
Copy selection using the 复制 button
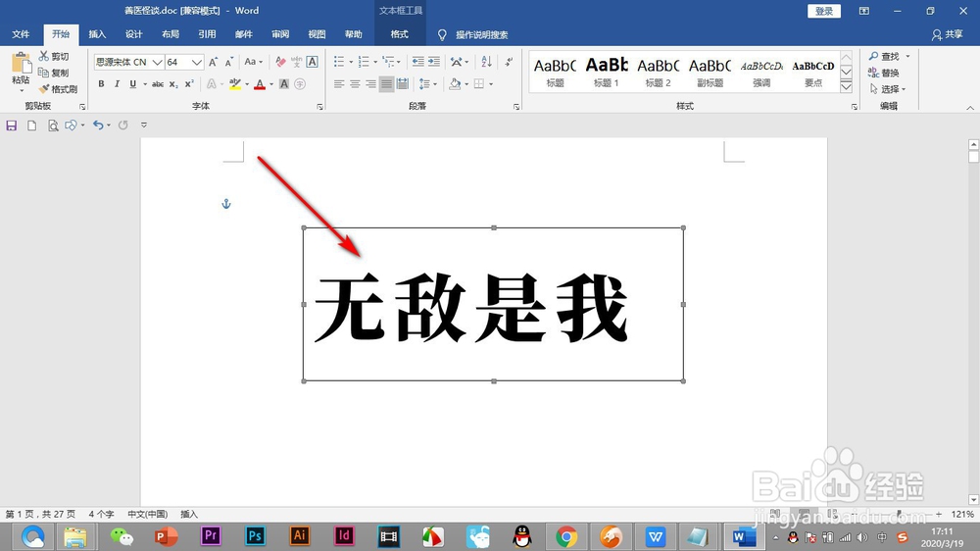[54, 73]
